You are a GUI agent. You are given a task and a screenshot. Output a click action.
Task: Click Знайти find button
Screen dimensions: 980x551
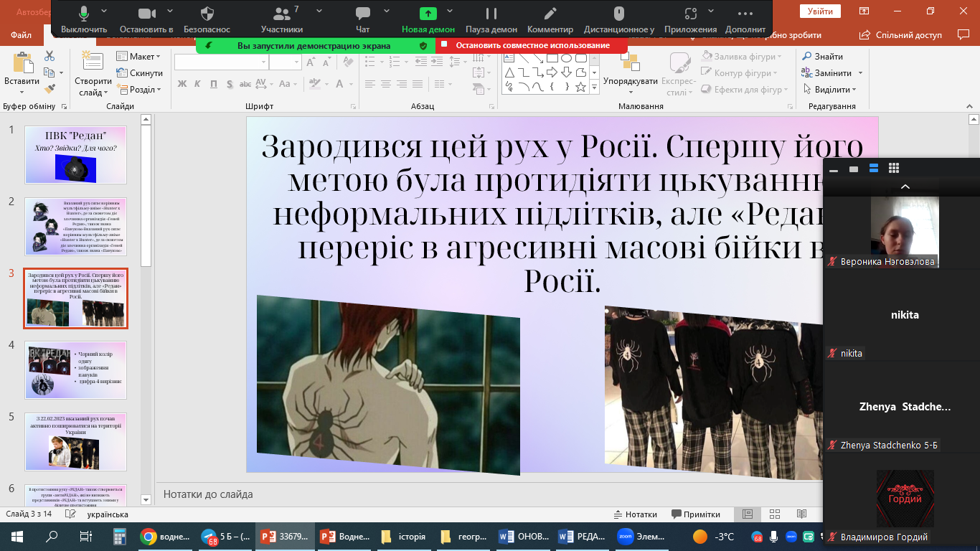(823, 57)
